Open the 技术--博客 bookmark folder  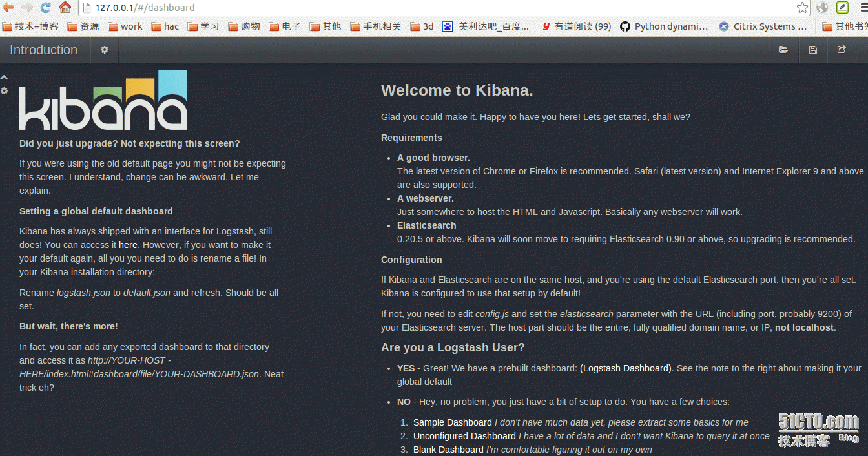coord(31,26)
